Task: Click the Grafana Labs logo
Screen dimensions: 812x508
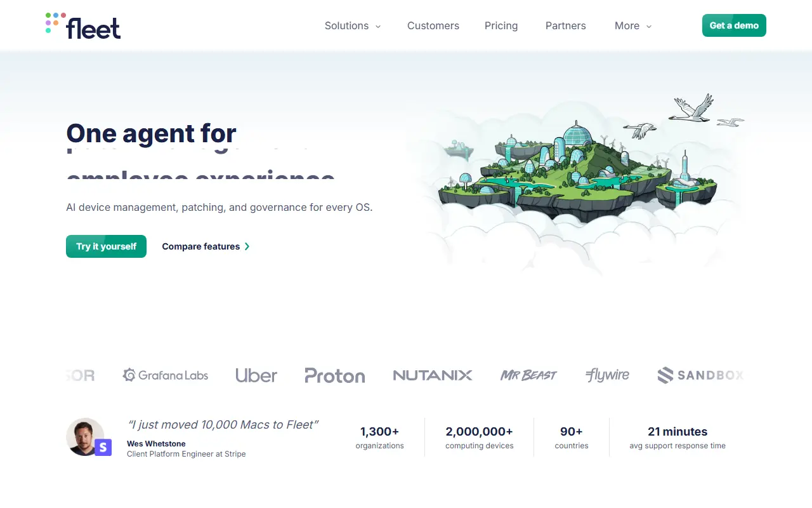Action: (165, 375)
